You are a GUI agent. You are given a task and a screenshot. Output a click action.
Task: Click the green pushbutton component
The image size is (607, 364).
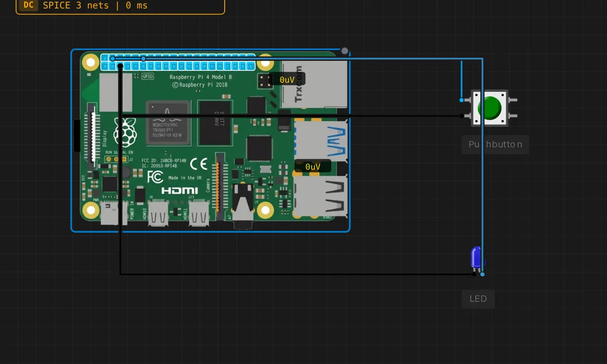(490, 108)
